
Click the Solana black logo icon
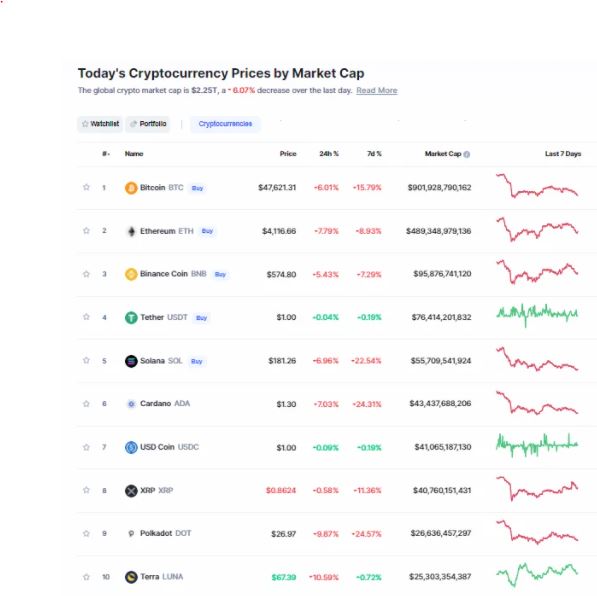pyautogui.click(x=131, y=361)
